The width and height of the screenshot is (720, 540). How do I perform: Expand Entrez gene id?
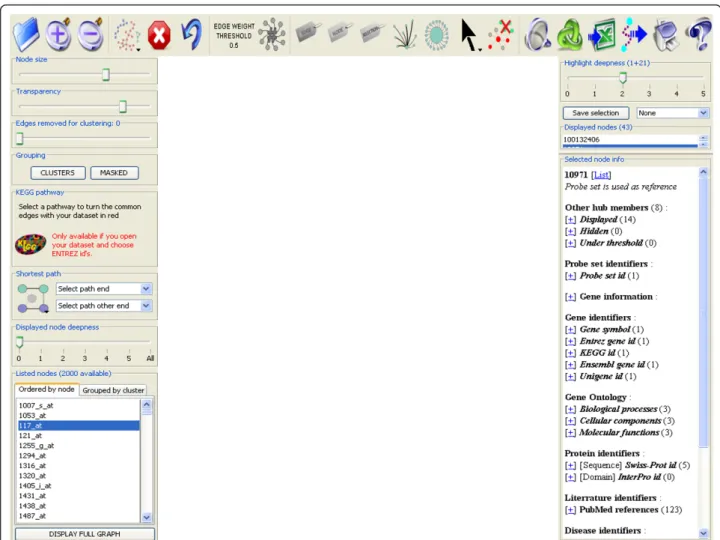570,342
